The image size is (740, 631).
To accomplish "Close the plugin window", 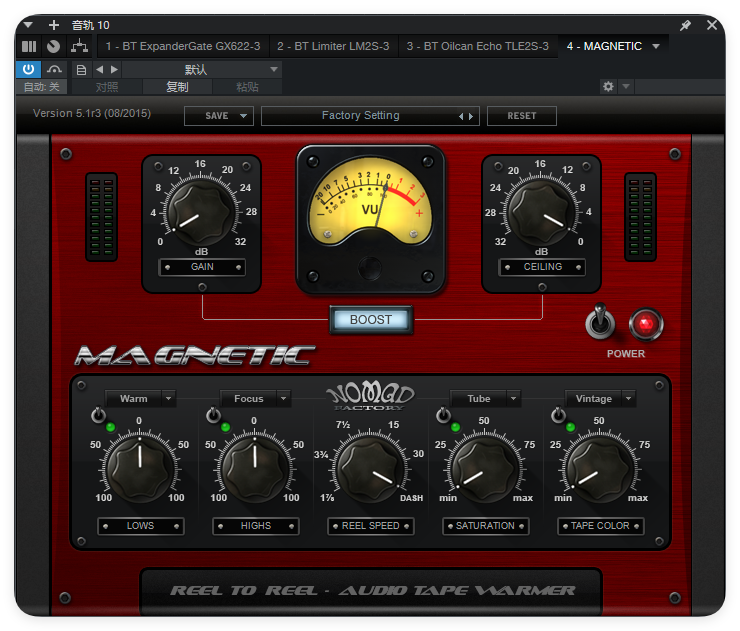I will point(712,25).
